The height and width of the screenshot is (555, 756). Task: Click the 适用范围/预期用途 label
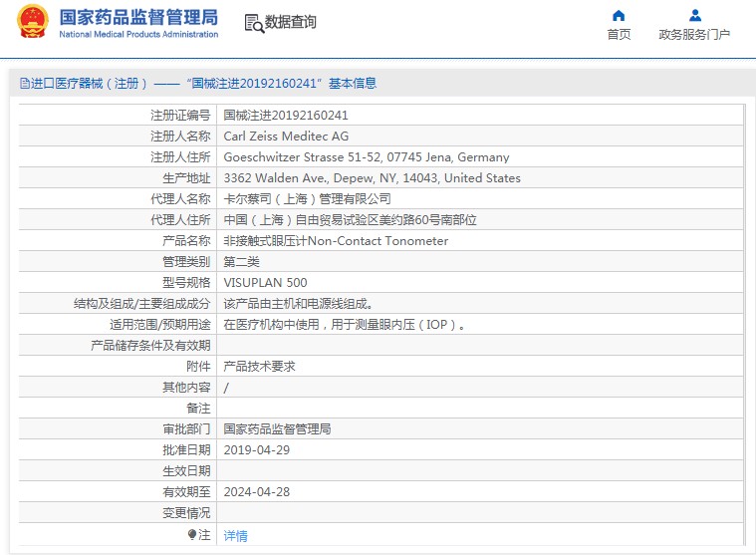coord(160,325)
